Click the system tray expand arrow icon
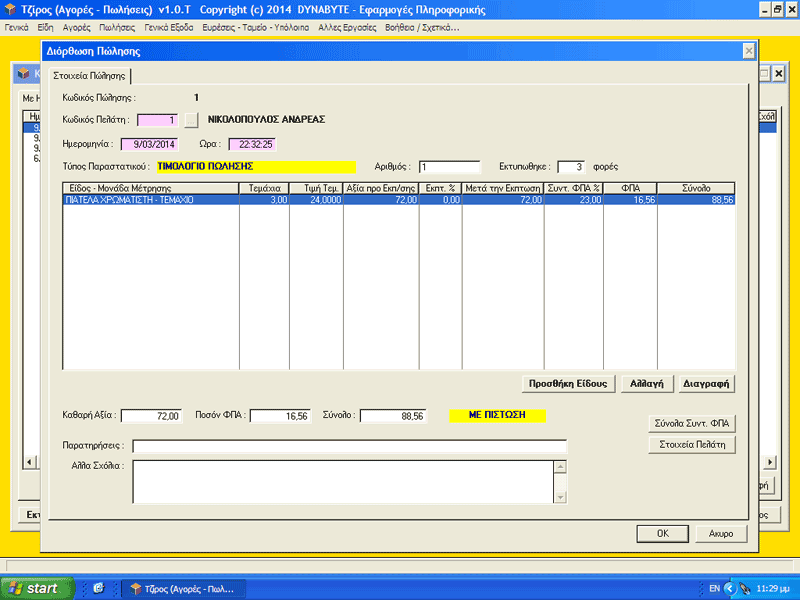This screenshot has width=800, height=600. [730, 589]
